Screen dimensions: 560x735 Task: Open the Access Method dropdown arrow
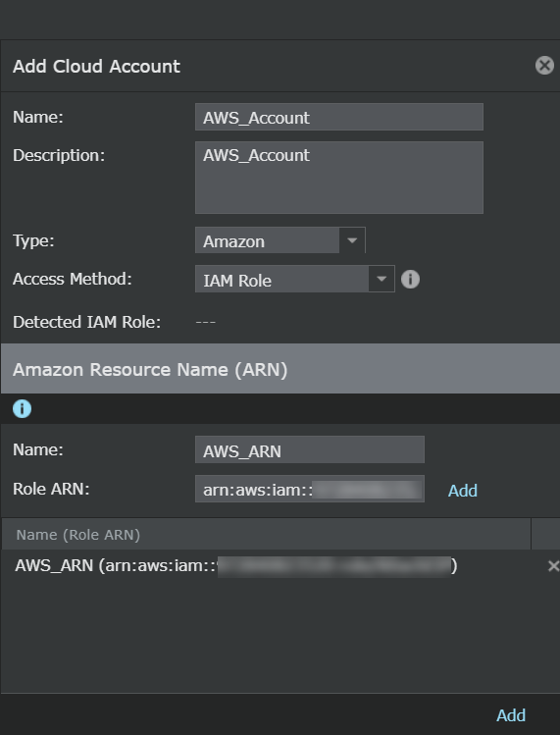point(382,280)
